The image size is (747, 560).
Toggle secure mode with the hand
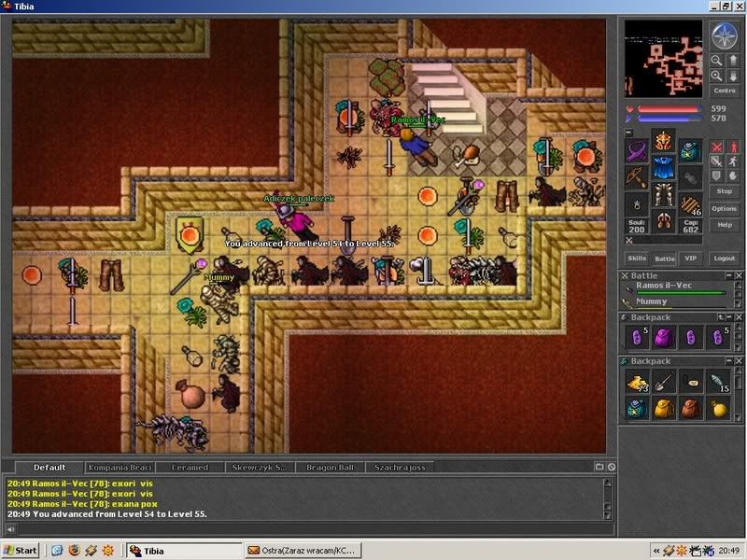[733, 176]
